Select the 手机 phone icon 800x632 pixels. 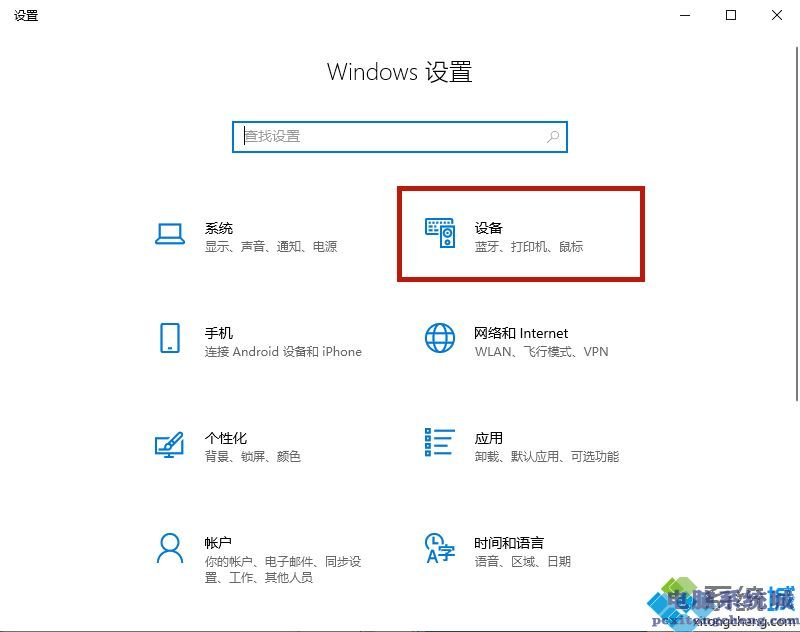point(170,338)
